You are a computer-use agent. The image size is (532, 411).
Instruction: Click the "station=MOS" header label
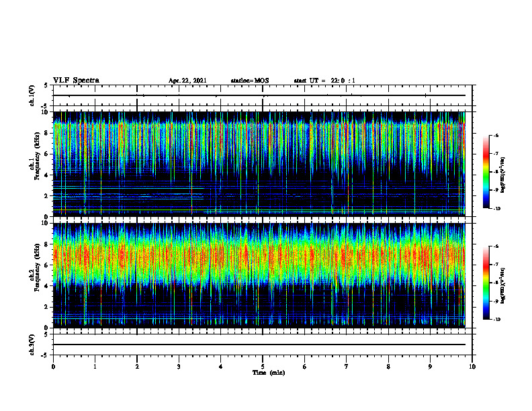pos(250,81)
